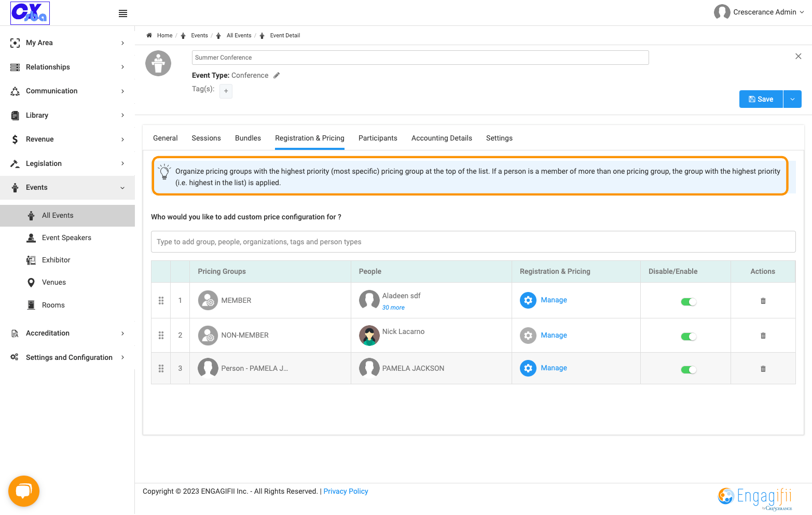The image size is (812, 515).
Task: Click the drag handle for NON-MEMBER row
Action: click(x=161, y=336)
